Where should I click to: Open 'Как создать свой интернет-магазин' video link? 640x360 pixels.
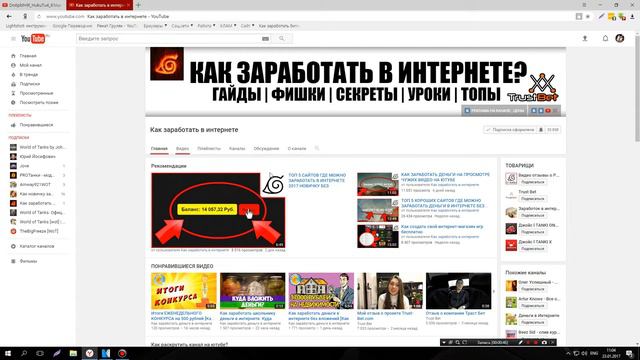click(x=442, y=229)
